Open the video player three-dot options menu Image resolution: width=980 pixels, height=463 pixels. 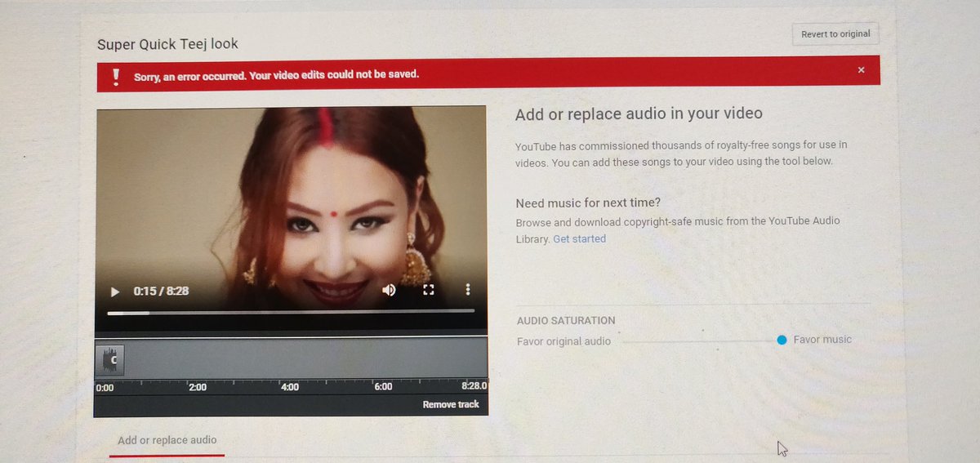[468, 290]
